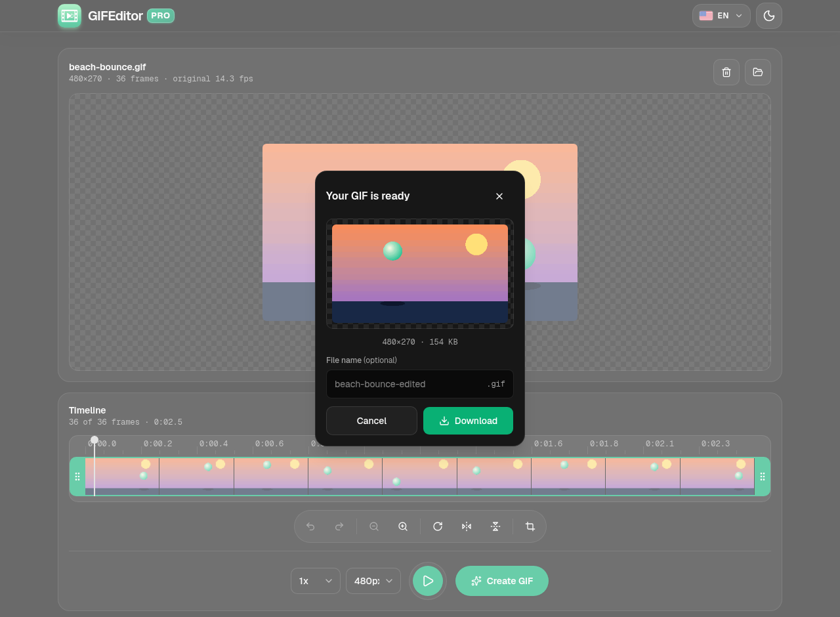
Task: Click the Create GIF button
Action: click(502, 581)
